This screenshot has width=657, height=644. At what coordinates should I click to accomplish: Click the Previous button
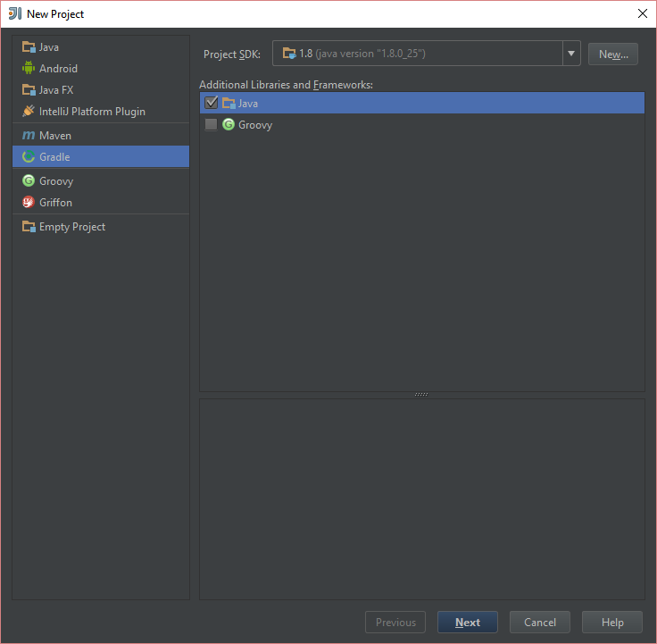pyautogui.click(x=395, y=623)
